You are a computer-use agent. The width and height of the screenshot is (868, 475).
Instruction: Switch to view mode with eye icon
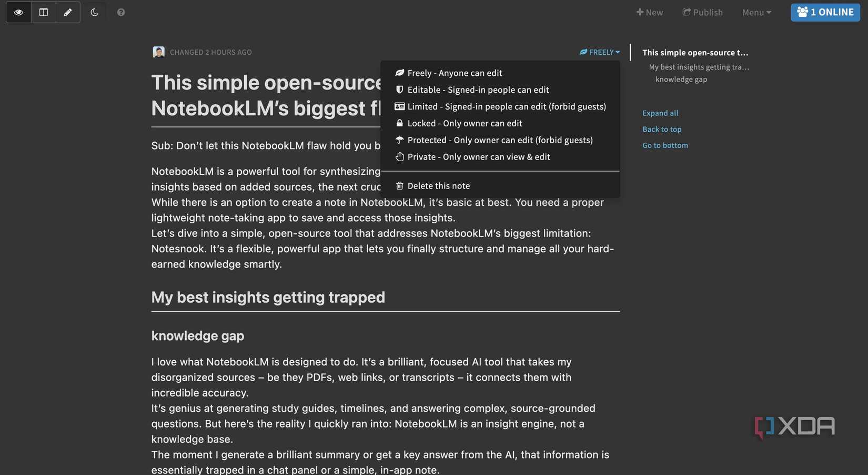(18, 12)
